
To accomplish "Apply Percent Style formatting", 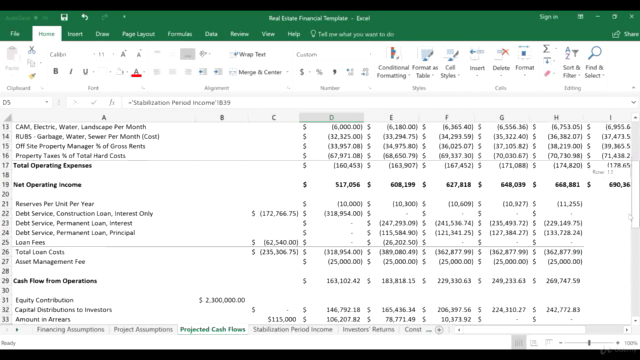I will coord(319,72).
